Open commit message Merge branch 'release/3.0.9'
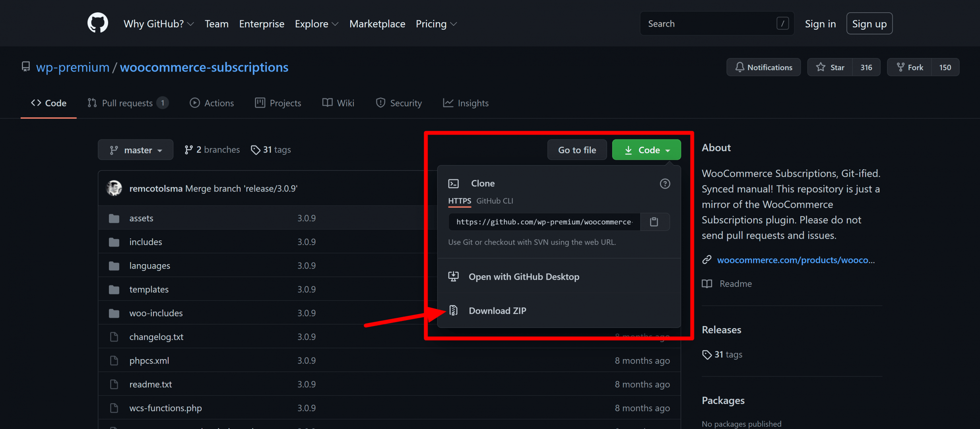The width and height of the screenshot is (980, 429). (x=241, y=188)
